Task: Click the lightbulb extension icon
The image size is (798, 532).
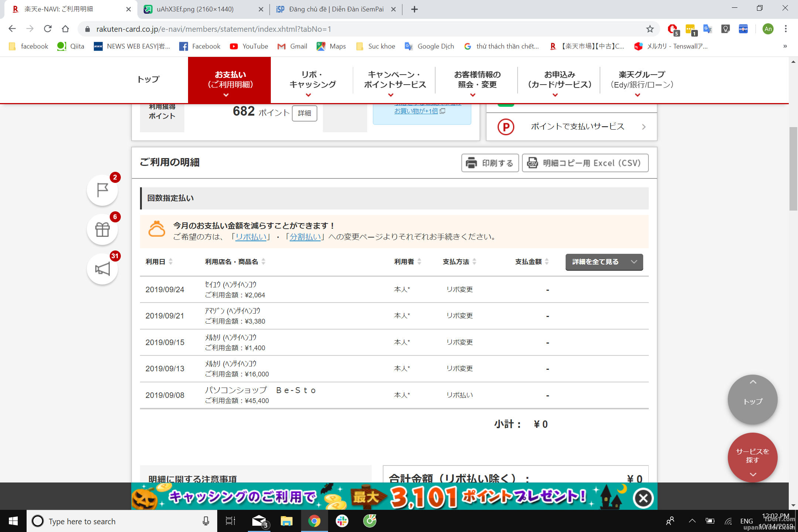Action: pyautogui.click(x=725, y=29)
